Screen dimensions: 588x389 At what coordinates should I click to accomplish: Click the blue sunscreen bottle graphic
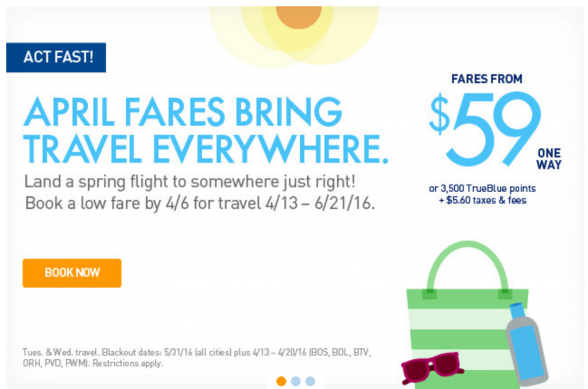[526, 345]
